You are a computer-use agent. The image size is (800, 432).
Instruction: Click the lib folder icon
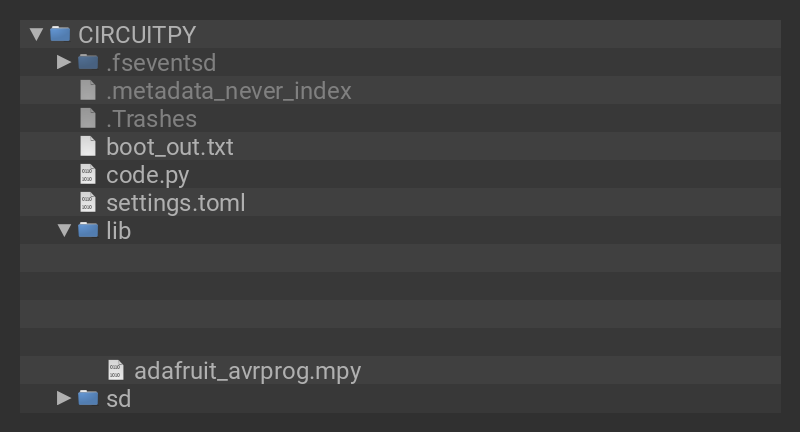88,230
